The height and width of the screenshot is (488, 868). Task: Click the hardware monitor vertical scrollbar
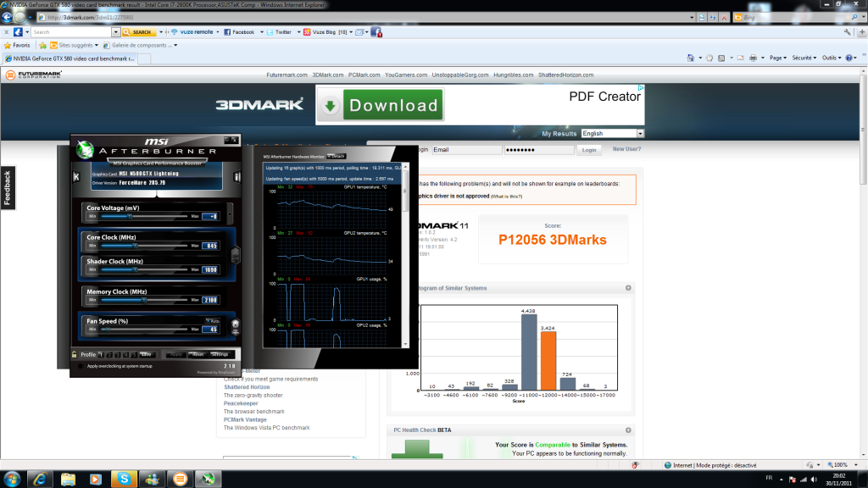tap(405, 255)
